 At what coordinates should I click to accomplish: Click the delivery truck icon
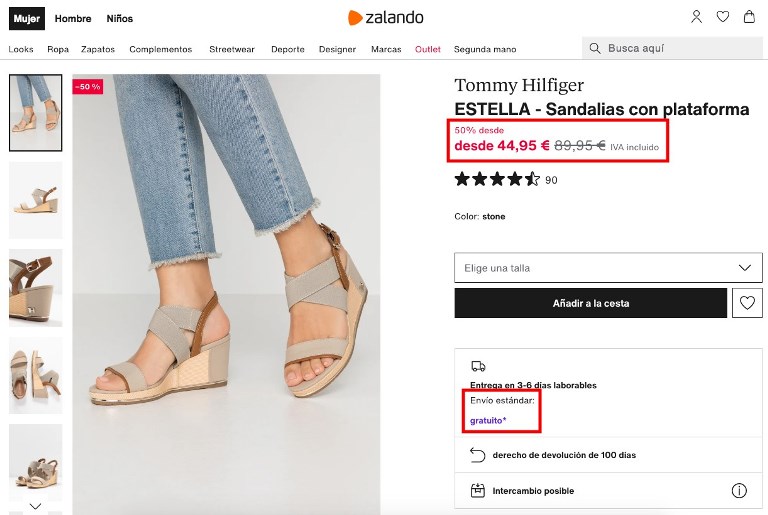pyautogui.click(x=478, y=366)
